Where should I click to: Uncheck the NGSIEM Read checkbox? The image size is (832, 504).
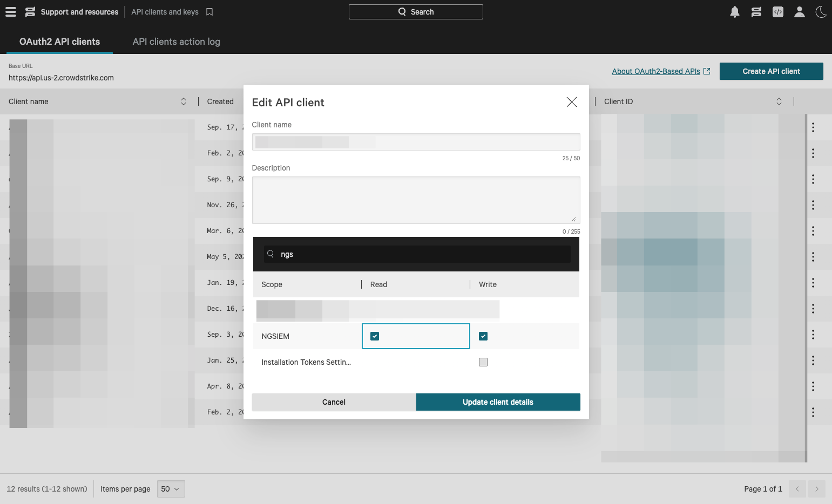coord(375,336)
